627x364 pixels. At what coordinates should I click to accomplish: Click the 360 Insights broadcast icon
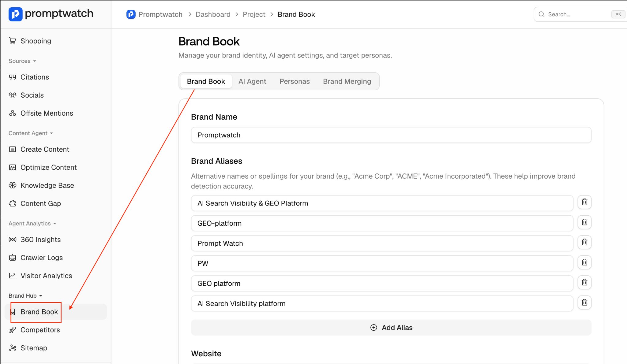click(12, 240)
